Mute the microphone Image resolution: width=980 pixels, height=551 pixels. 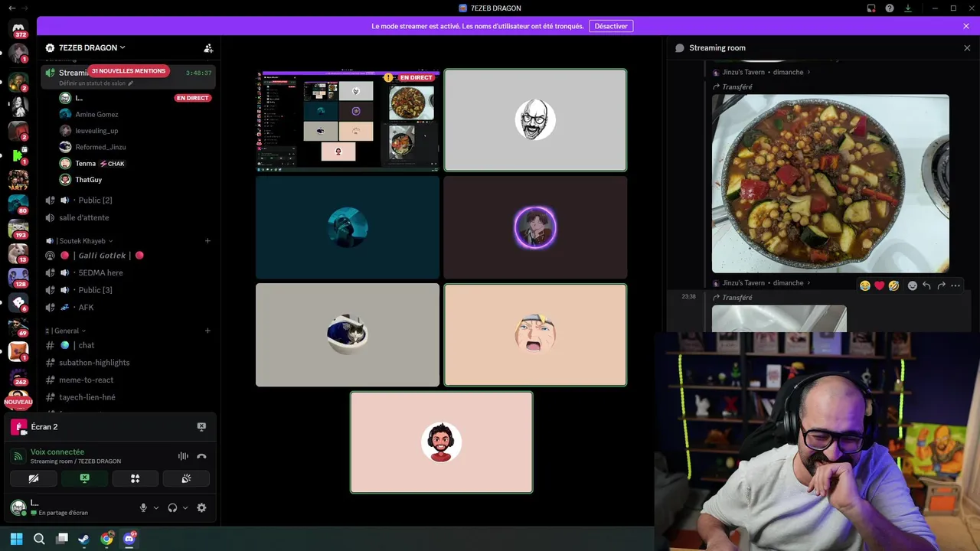pos(143,507)
